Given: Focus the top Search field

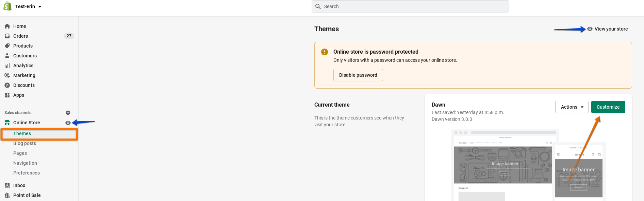Looking at the screenshot, I should (x=410, y=6).
